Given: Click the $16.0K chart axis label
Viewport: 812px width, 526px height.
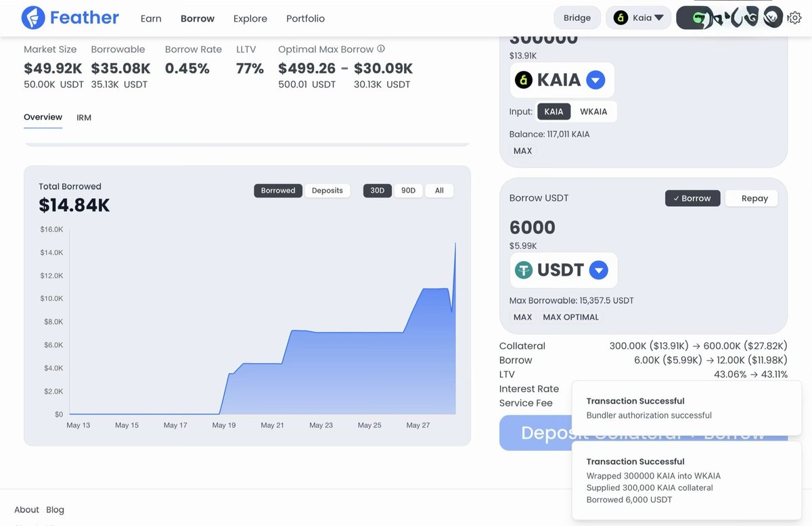Looking at the screenshot, I should coord(51,229).
